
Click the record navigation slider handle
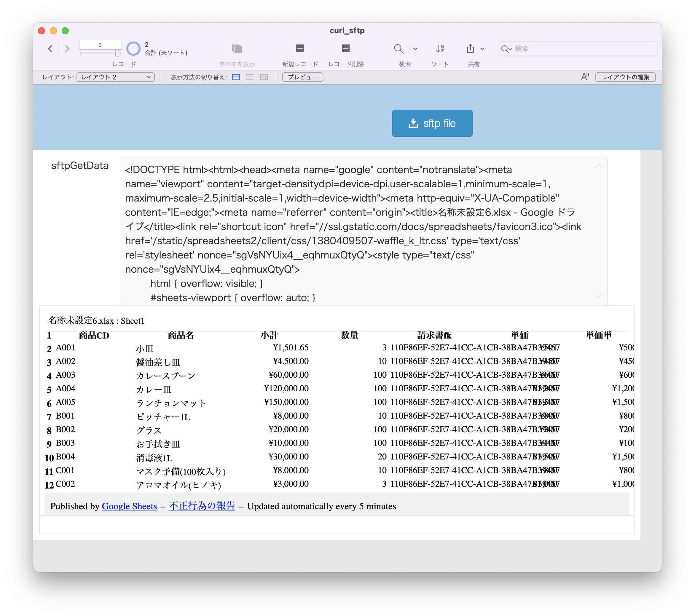pyautogui.click(x=117, y=53)
